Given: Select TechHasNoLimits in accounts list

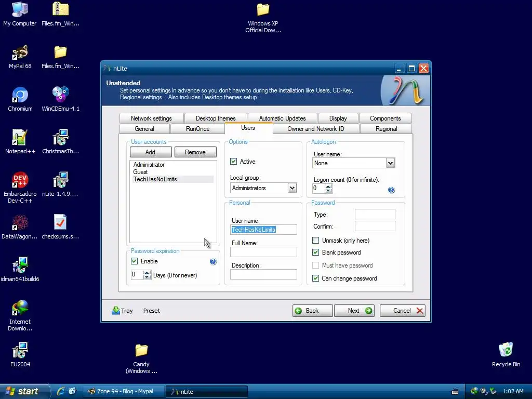Looking at the screenshot, I should (x=173, y=179).
